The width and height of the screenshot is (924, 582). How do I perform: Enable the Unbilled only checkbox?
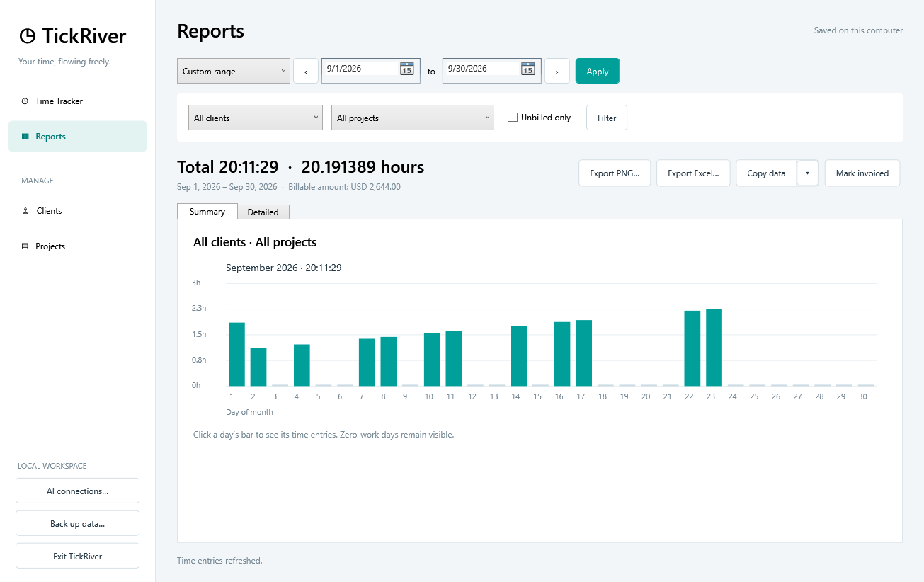click(x=513, y=118)
